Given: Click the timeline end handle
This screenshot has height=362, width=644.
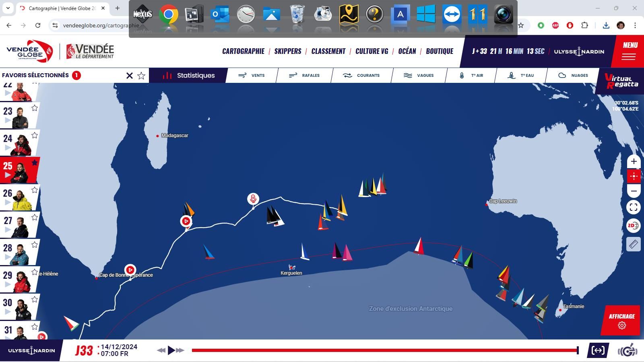Looking at the screenshot, I should (578, 350).
